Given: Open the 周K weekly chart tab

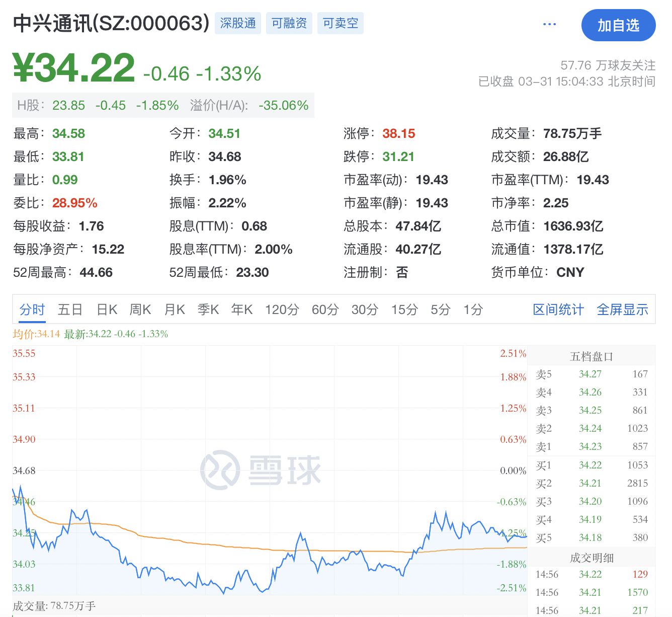Looking at the screenshot, I should [140, 310].
